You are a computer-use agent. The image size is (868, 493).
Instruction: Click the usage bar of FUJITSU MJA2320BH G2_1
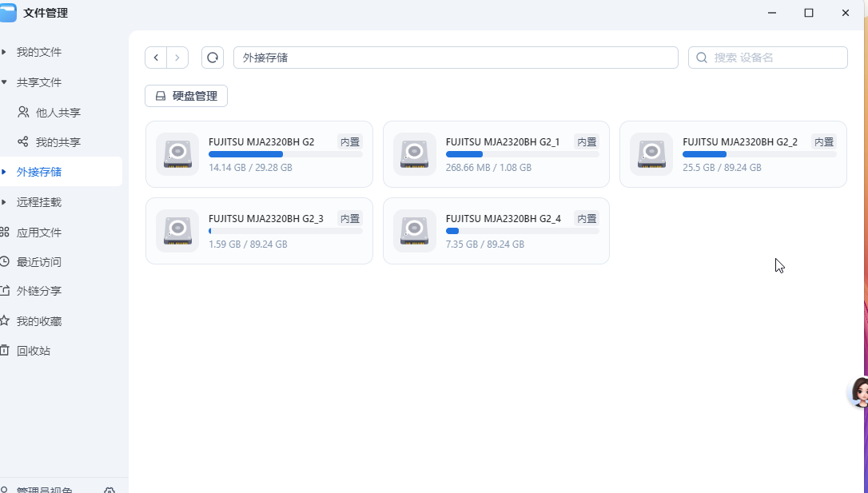(x=523, y=154)
